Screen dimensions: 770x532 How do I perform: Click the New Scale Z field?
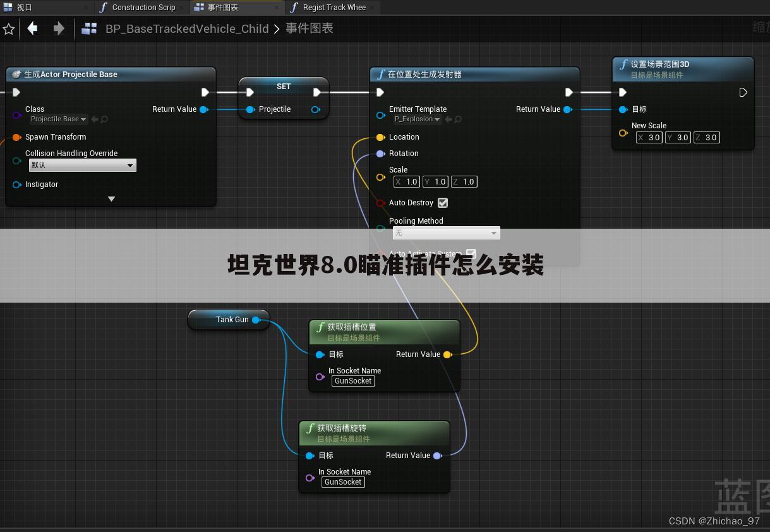[x=706, y=138]
